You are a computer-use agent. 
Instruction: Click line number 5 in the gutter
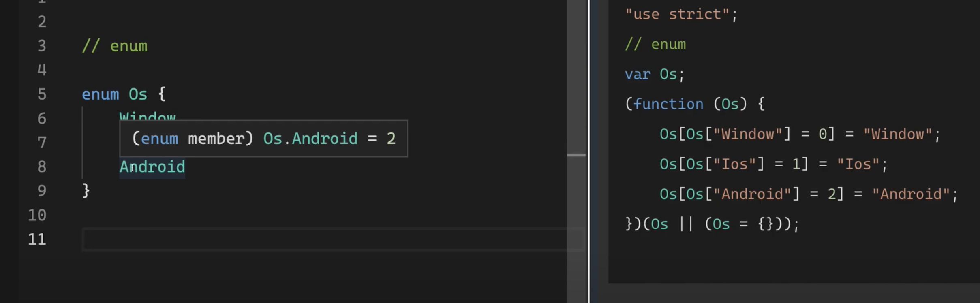tap(42, 94)
